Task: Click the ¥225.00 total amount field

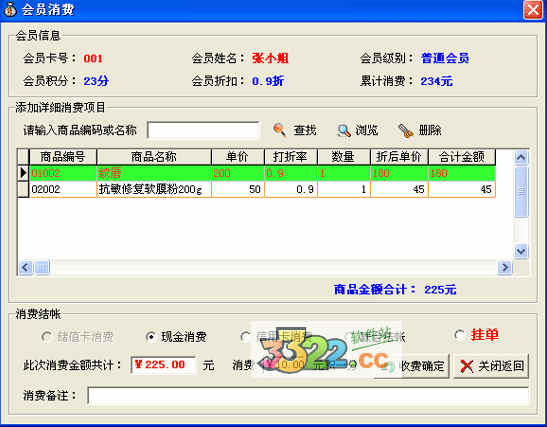Action: pos(163,365)
